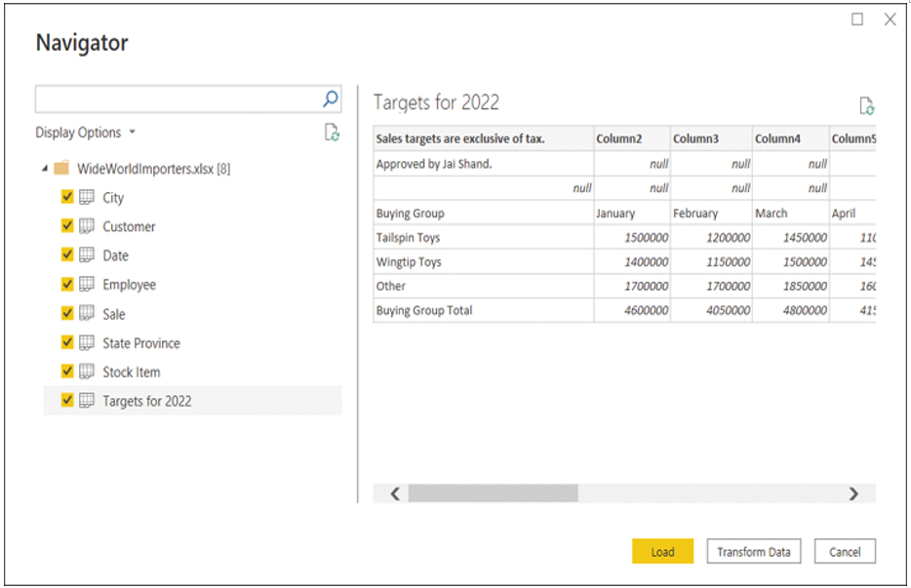Uncheck the State Province checkbox

(x=67, y=341)
